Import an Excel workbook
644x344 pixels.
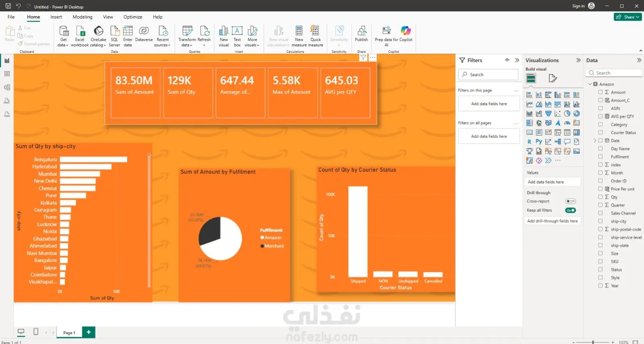[80, 36]
